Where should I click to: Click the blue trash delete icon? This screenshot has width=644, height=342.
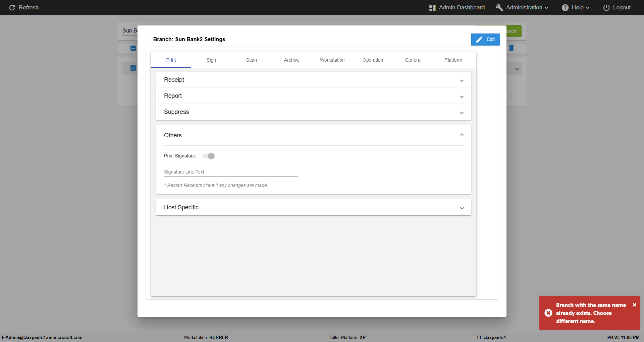pos(511,48)
